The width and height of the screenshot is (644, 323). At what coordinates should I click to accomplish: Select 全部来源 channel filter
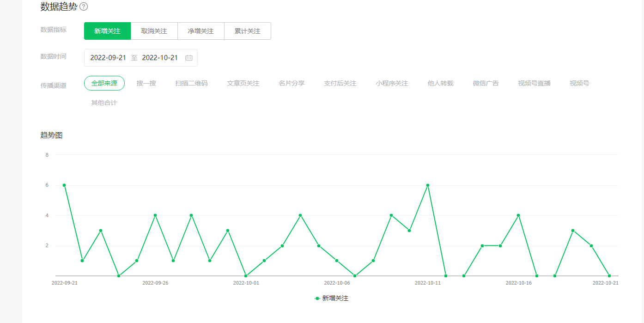[104, 83]
